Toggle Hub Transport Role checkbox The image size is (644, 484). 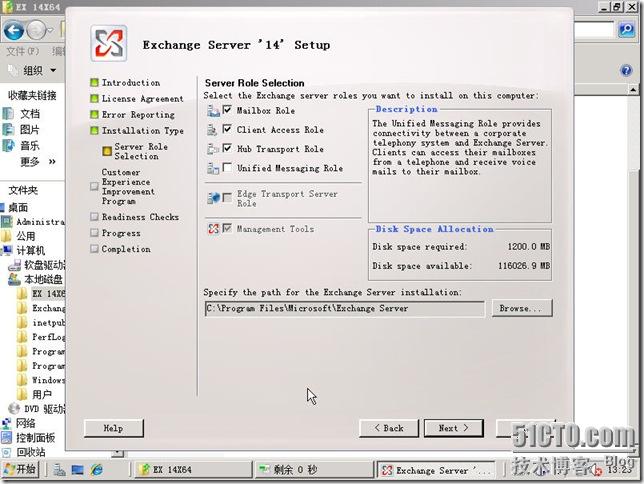pos(227,148)
